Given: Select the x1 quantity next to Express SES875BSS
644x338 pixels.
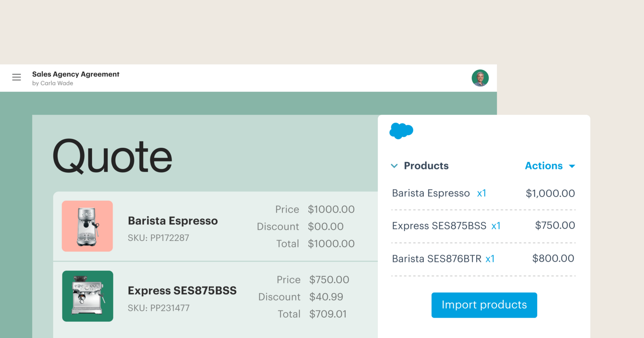Looking at the screenshot, I should point(496,226).
